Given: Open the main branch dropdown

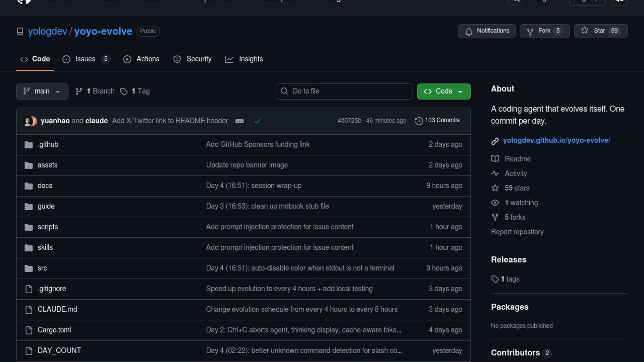Looking at the screenshot, I should pyautogui.click(x=42, y=91).
